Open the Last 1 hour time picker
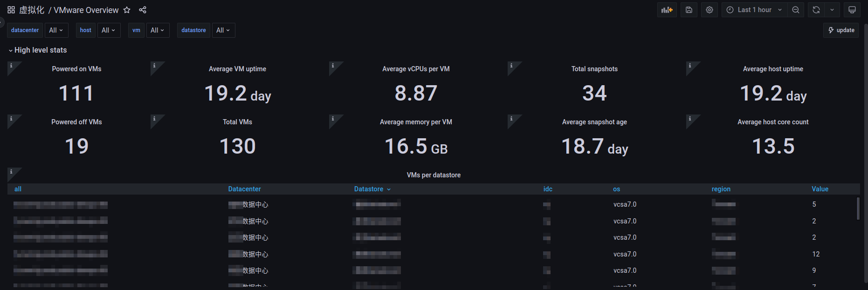Screen dimensions: 868x290 tap(754, 10)
